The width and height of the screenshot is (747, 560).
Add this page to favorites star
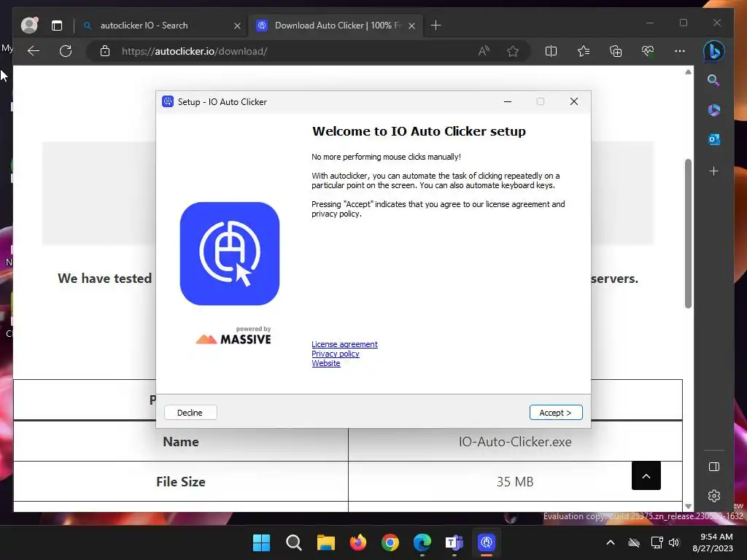point(513,51)
